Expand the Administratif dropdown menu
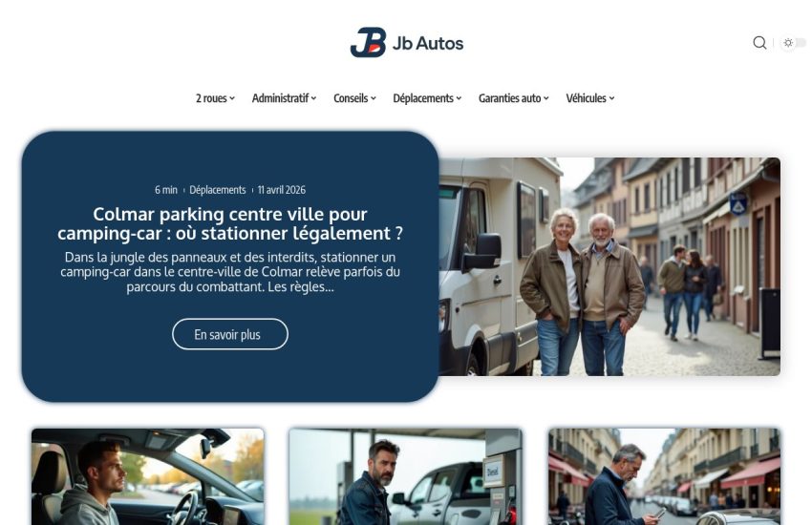 (284, 98)
